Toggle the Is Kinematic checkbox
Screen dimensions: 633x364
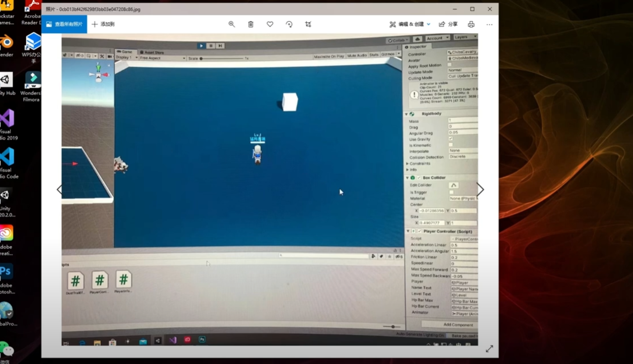[451, 145]
